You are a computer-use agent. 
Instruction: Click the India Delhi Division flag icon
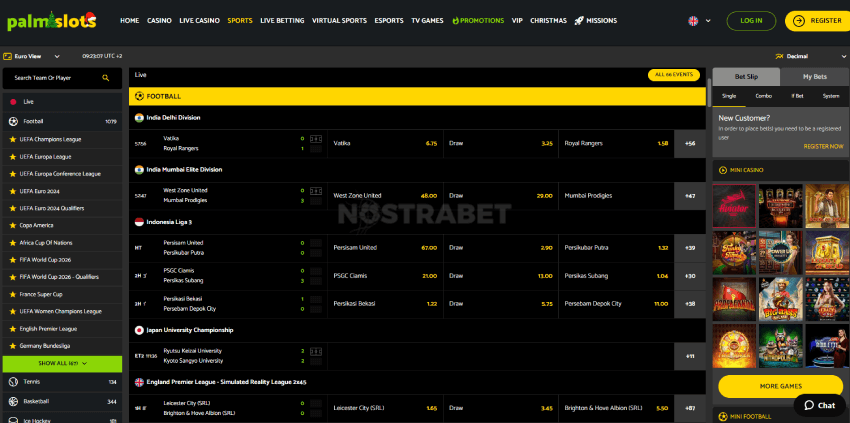coord(139,118)
